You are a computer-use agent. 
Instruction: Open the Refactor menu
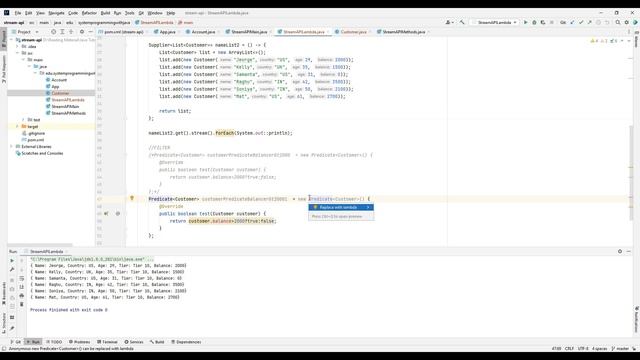89,13
